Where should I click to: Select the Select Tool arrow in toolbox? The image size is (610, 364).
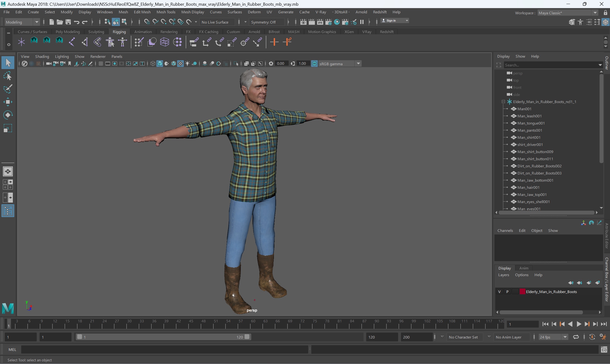(x=8, y=63)
